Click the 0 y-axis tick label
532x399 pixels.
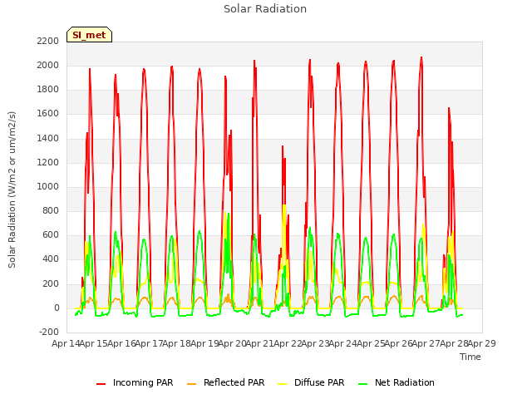coord(57,308)
